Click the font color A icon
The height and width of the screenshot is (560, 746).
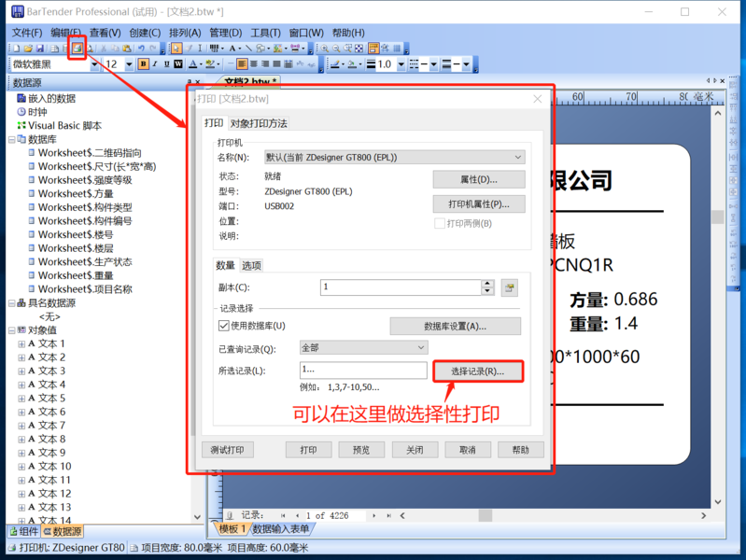[x=192, y=64]
